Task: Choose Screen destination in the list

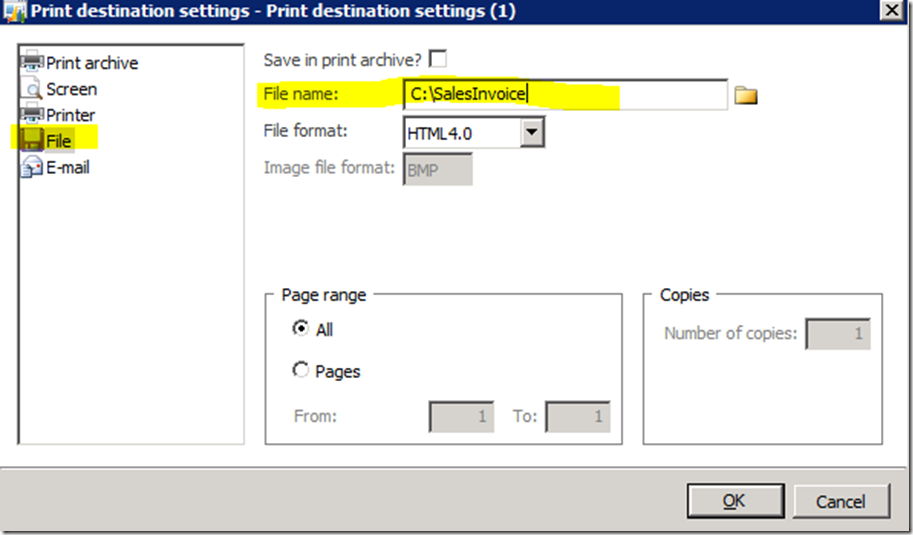Action: 71,89
